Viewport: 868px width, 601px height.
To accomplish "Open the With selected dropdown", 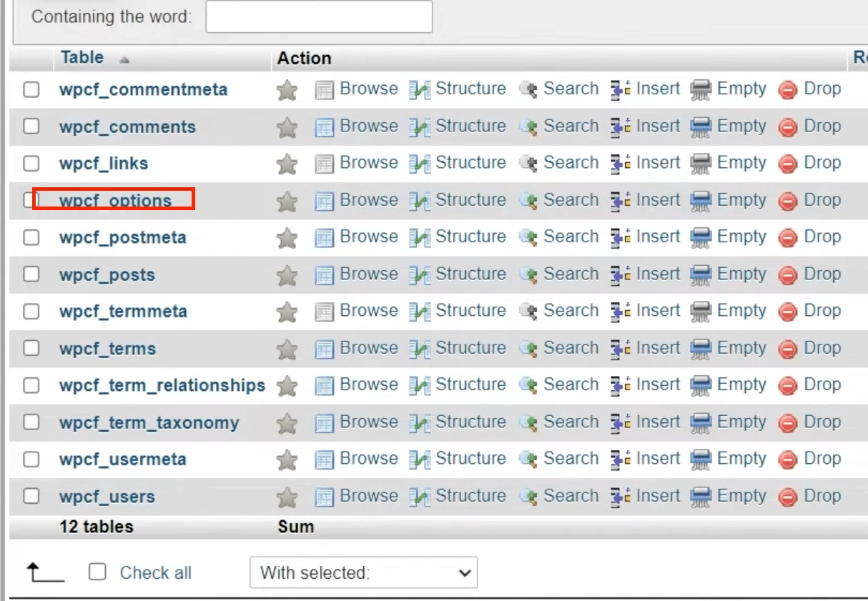I will (363, 572).
